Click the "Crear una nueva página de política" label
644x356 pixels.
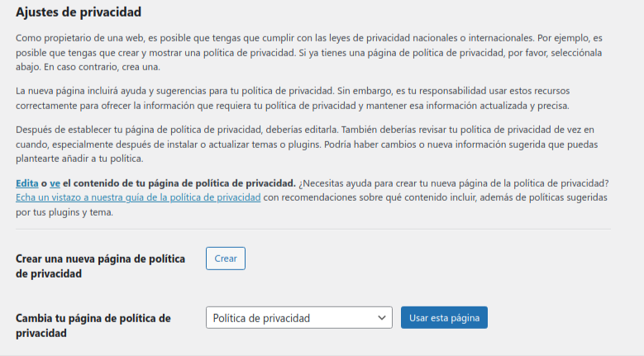(100, 259)
